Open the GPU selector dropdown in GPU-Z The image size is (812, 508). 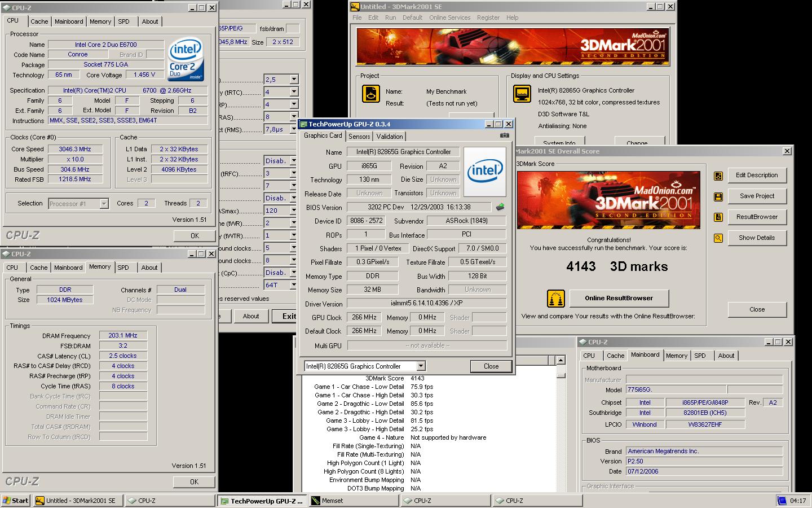tap(421, 366)
